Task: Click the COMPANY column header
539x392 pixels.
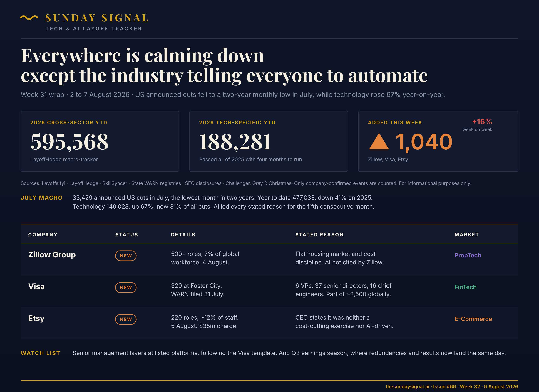Action: (x=43, y=235)
